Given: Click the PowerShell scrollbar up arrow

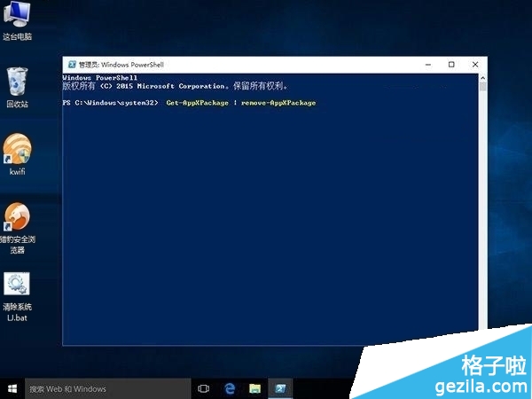Looking at the screenshot, I should [x=482, y=78].
